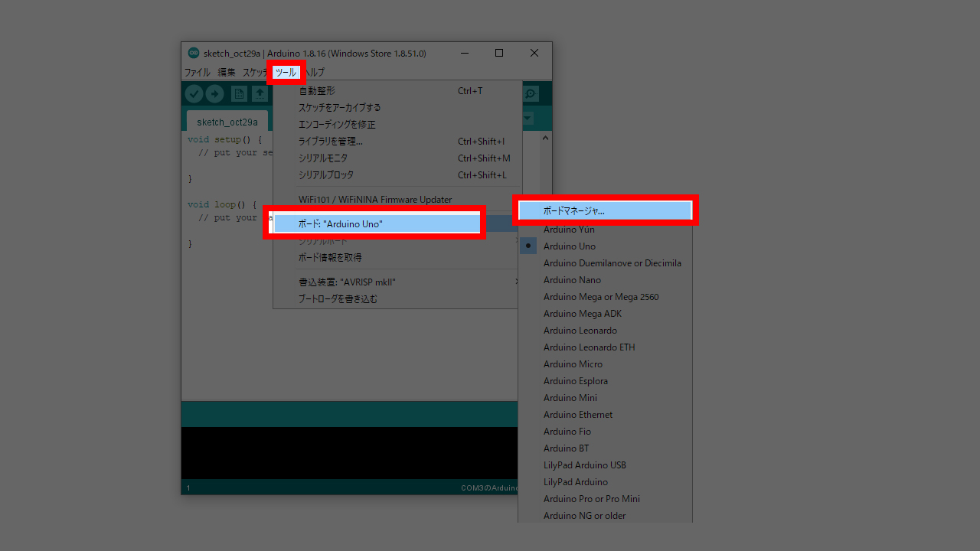Click the Verify checkmark toolbar icon
Viewport: 980px width, 551px height.
pos(194,93)
